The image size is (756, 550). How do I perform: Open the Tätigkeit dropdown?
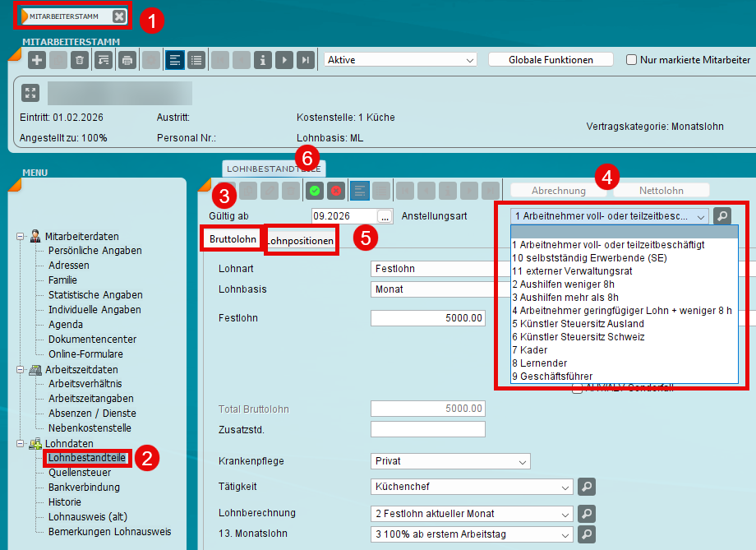472,487
